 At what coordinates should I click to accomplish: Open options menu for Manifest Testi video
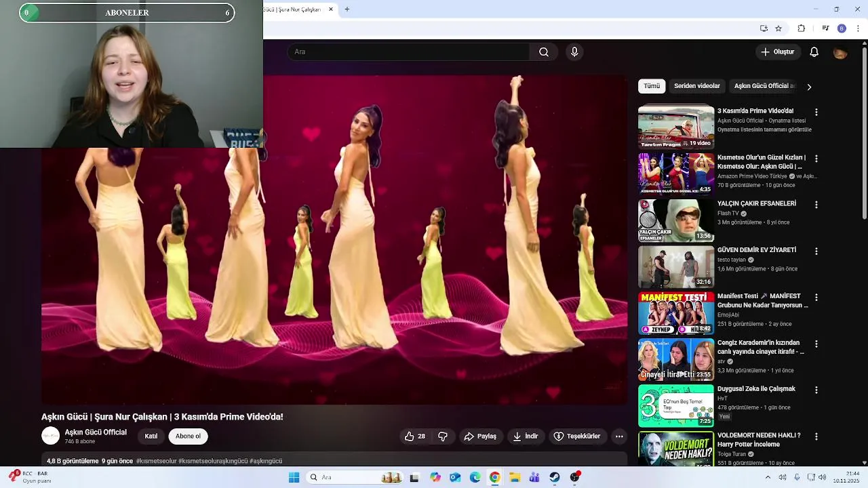coord(816,298)
